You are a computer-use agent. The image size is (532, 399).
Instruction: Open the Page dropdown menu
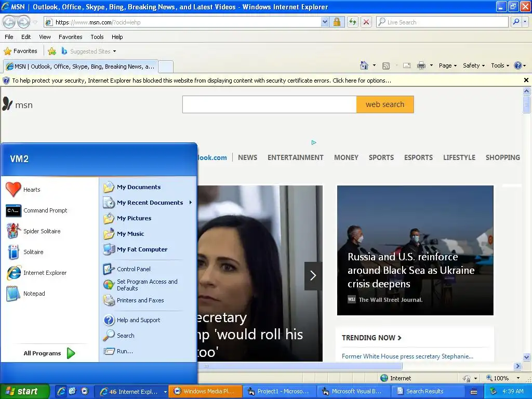coord(447,65)
